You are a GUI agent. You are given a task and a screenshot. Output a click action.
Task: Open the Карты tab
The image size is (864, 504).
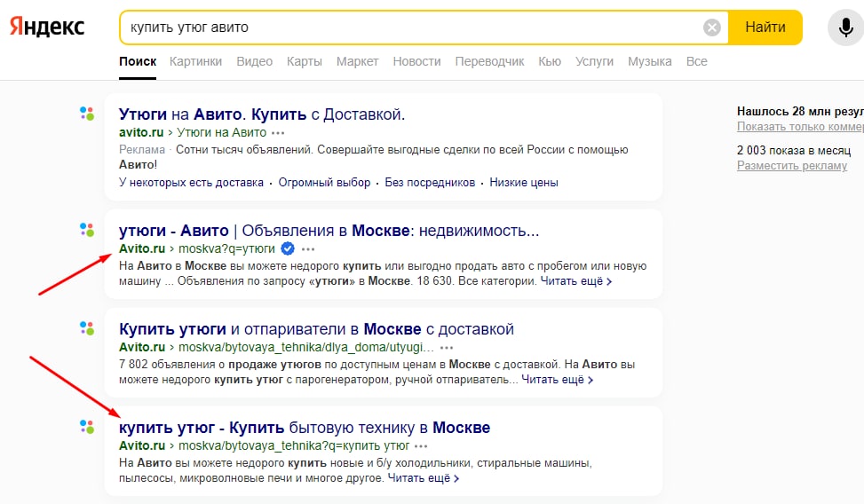coord(305,61)
